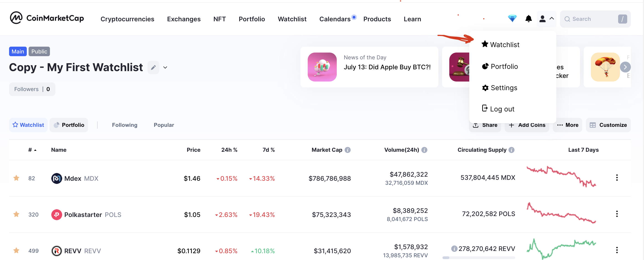Screen dimensions: 644x260
Task: Expand the watchlist switcher chevron
Action: (165, 67)
